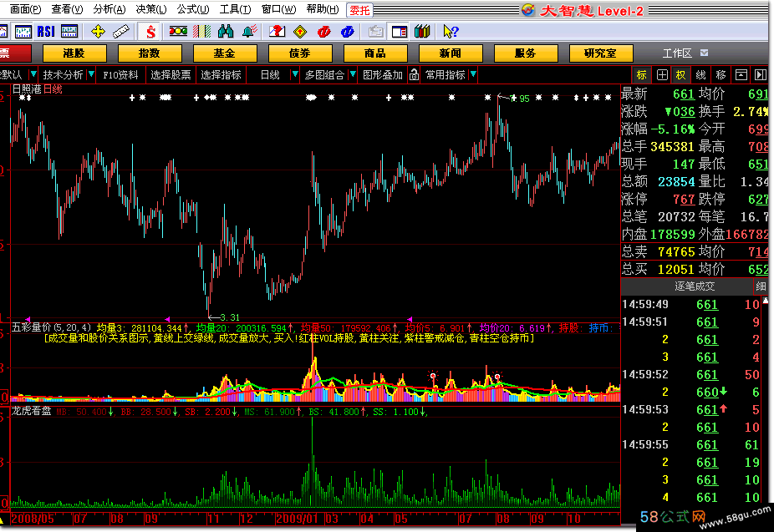Click the 五彩量价 indicator title
Screen dimensions: 774x532
(x=31, y=327)
